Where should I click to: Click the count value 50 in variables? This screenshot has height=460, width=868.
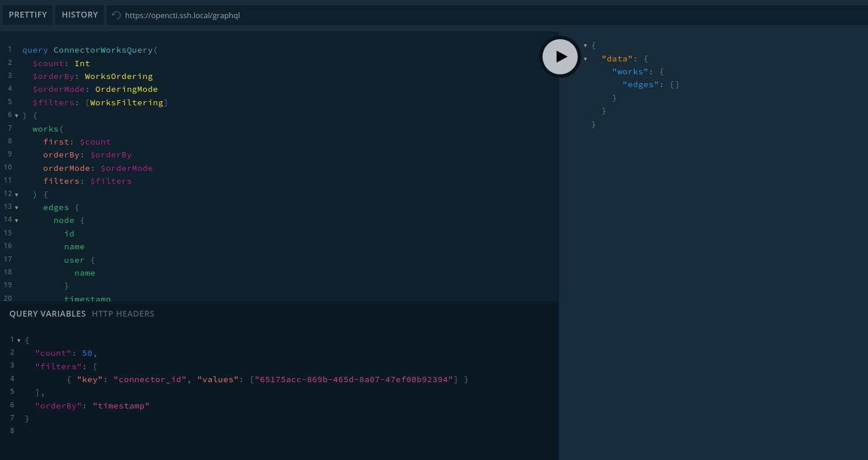point(87,353)
